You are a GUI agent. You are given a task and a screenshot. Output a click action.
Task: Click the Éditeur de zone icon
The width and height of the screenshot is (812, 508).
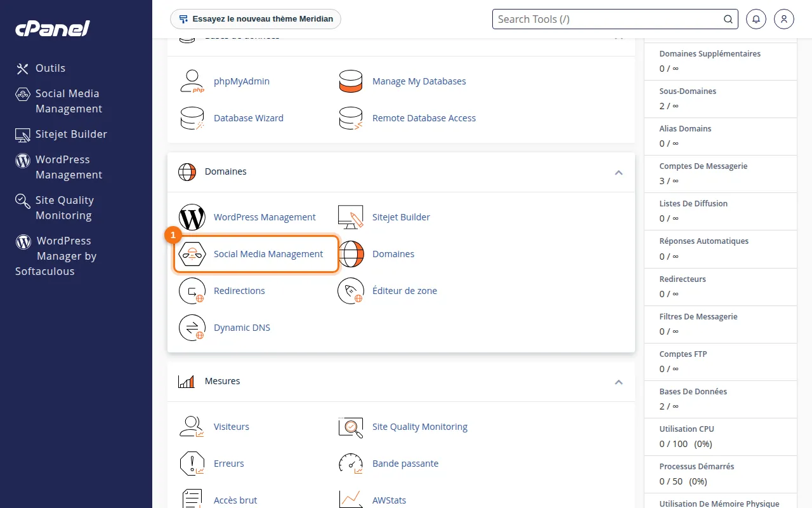point(350,291)
